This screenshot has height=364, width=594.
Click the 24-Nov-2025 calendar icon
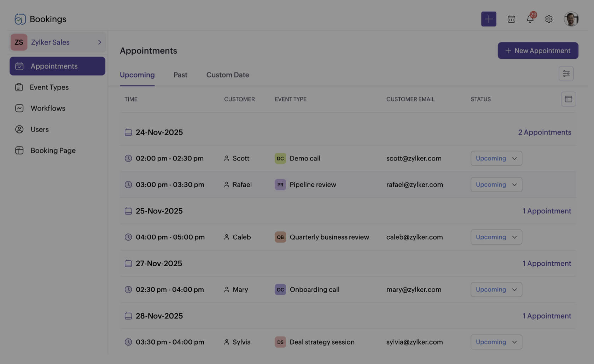pos(128,132)
